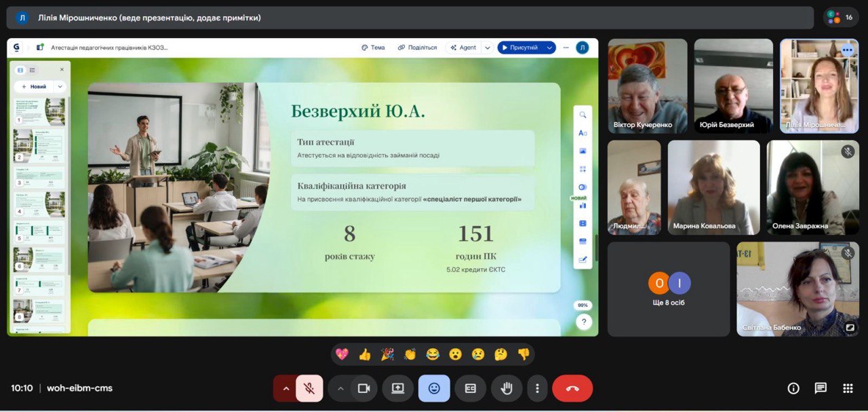The height and width of the screenshot is (412, 868).
Task: Raise your hand in the meeting
Action: pos(507,388)
